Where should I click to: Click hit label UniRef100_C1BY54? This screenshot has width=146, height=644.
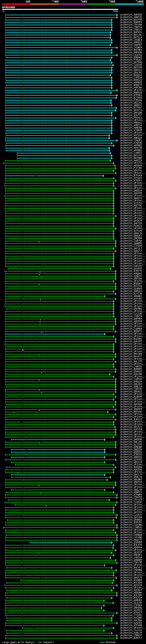(x=131, y=241)
